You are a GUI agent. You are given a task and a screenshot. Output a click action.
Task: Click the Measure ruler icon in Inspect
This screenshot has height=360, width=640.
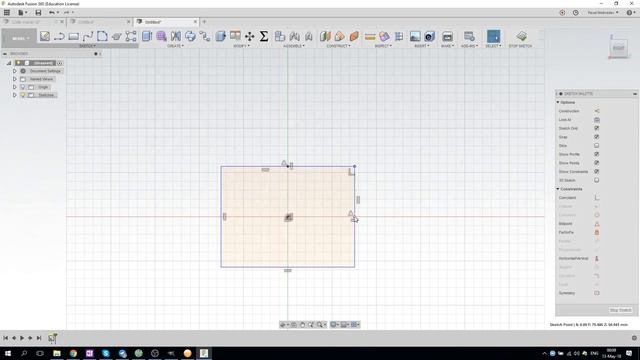click(370, 37)
